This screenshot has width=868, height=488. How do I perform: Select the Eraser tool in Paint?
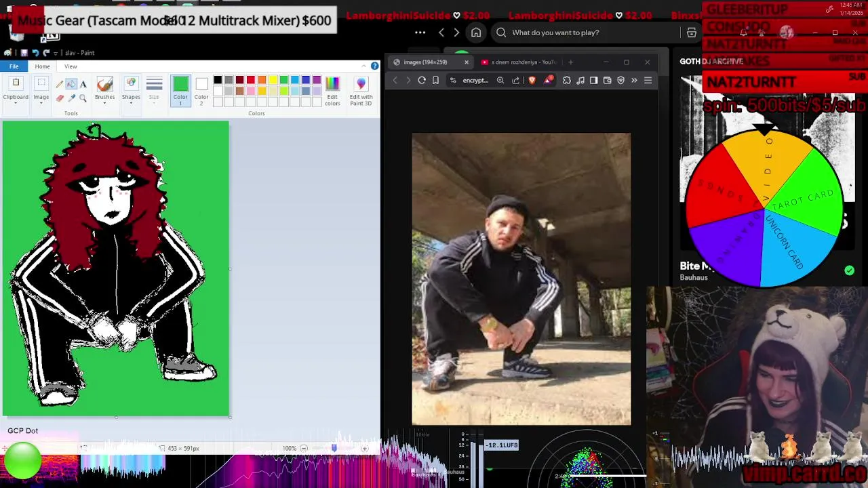tap(60, 98)
